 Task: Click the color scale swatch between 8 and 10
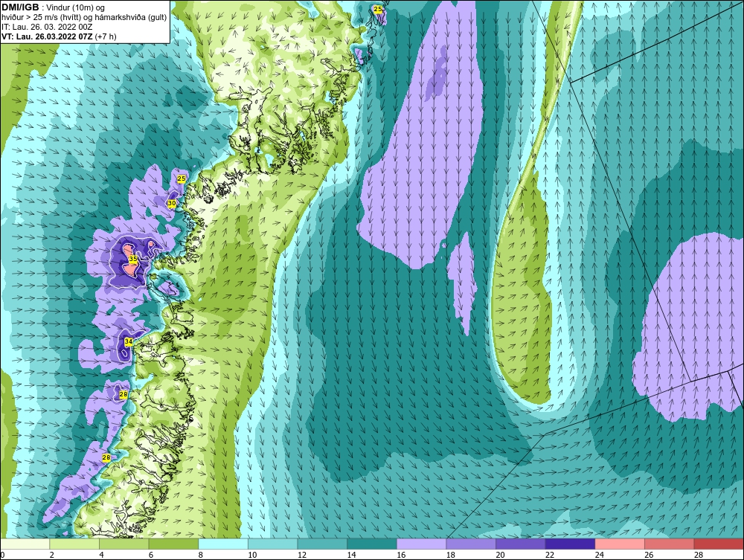click(x=223, y=544)
